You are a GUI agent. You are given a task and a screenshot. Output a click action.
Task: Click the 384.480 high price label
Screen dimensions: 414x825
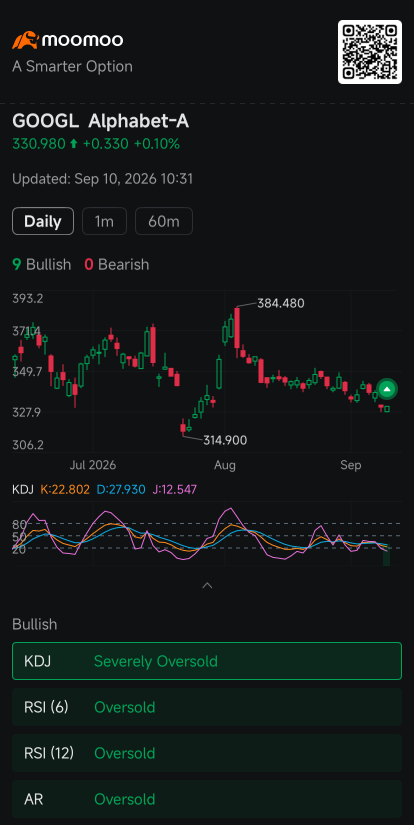280,304
